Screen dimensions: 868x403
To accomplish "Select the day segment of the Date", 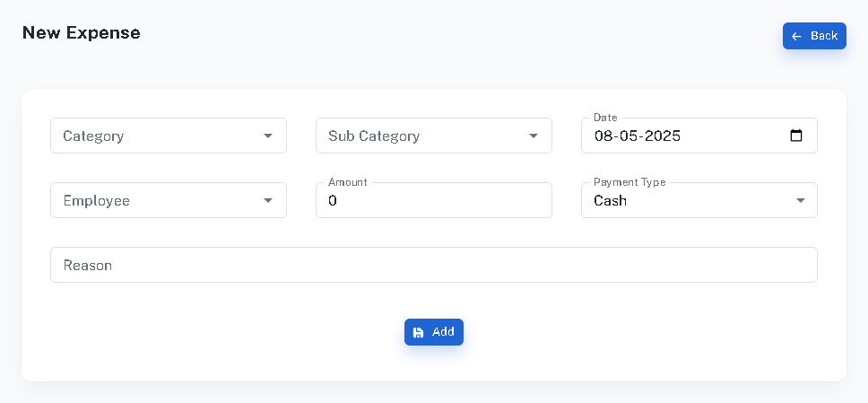I will [x=603, y=136].
